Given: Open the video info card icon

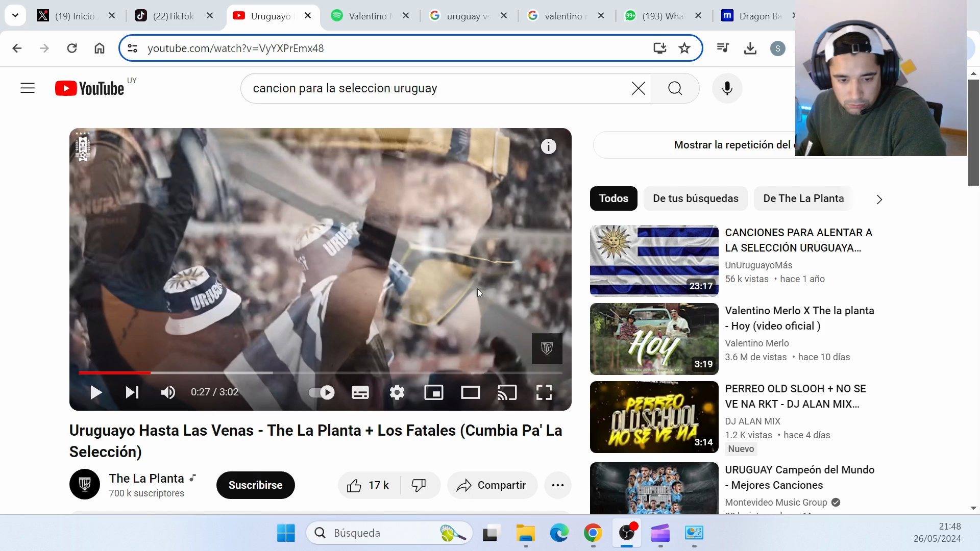Looking at the screenshot, I should 549,147.
